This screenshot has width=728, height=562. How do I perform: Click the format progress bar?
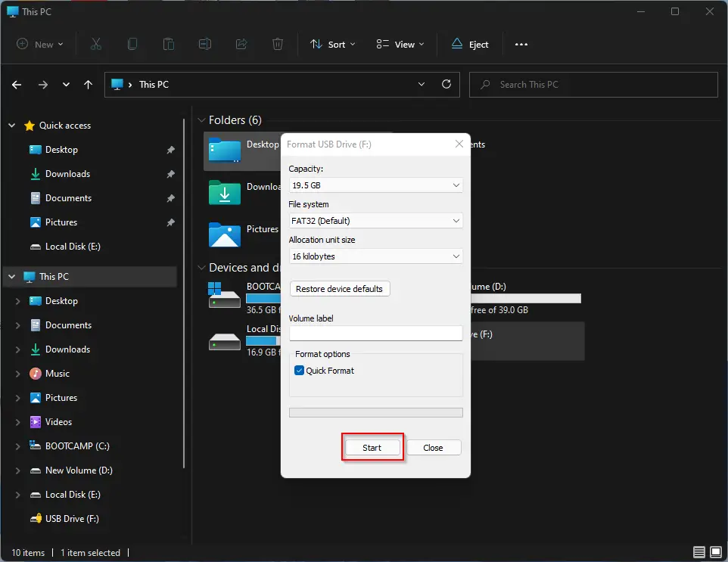click(x=375, y=412)
